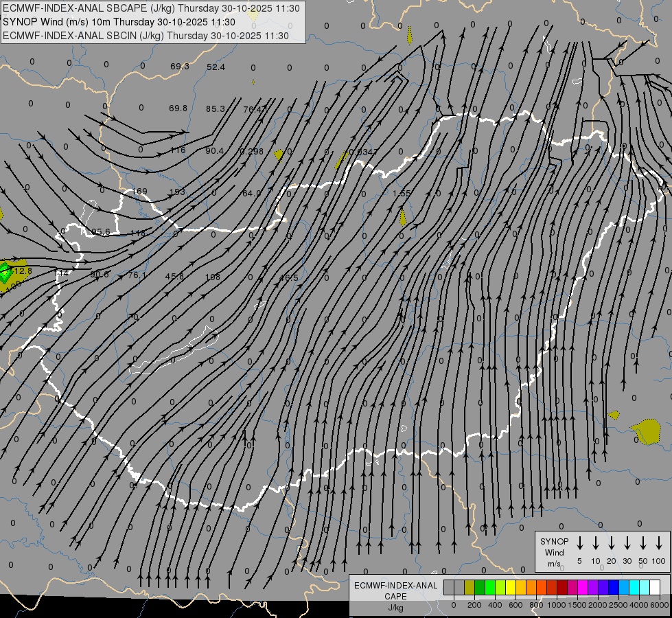
Task: Click the 85.3 value on the map
Action: pyautogui.click(x=215, y=109)
